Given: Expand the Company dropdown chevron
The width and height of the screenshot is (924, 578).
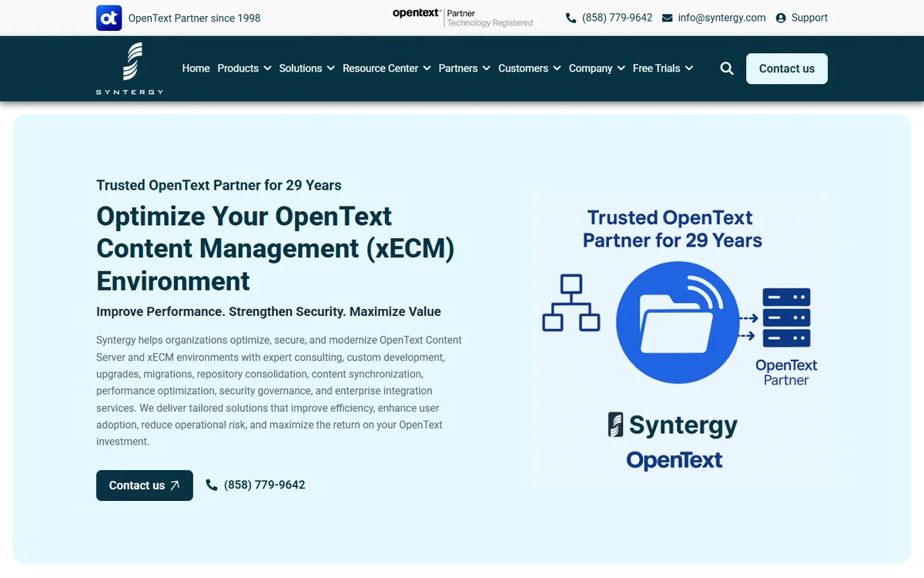Looking at the screenshot, I should [x=621, y=69].
